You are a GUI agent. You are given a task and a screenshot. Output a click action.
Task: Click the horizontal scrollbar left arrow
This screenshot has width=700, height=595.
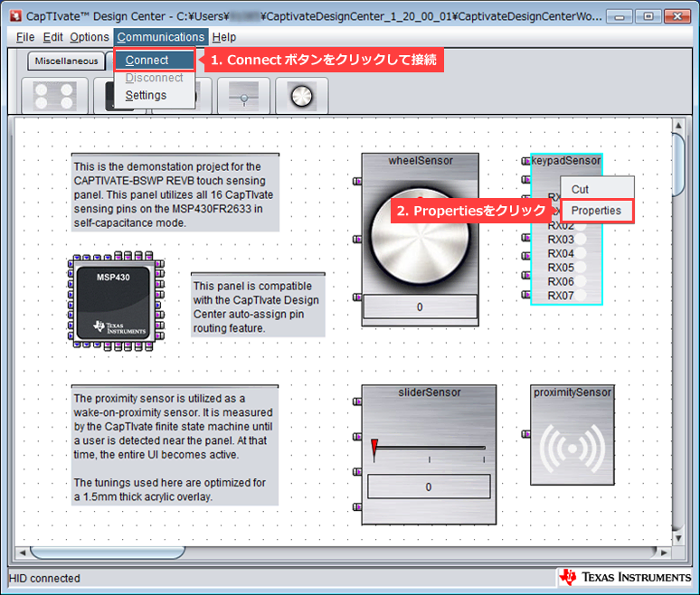pyautogui.click(x=23, y=552)
